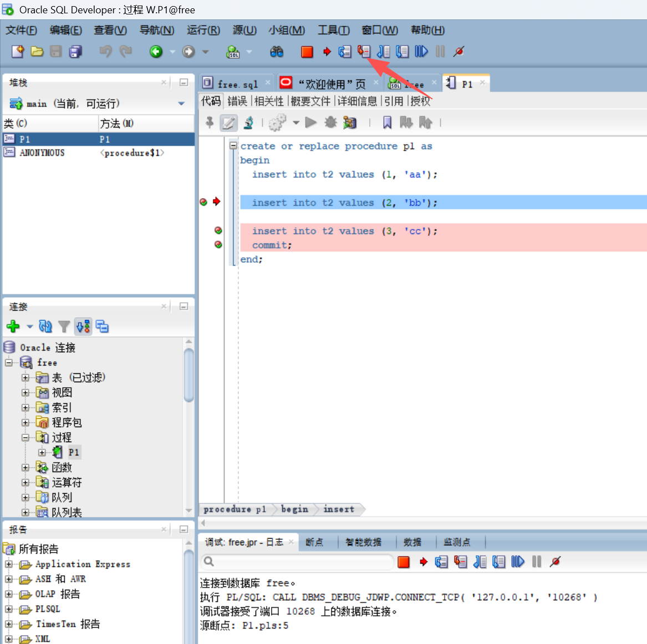Click Suspend All Breakpoints icon in top toolbar
647x644 pixels.
tap(458, 52)
